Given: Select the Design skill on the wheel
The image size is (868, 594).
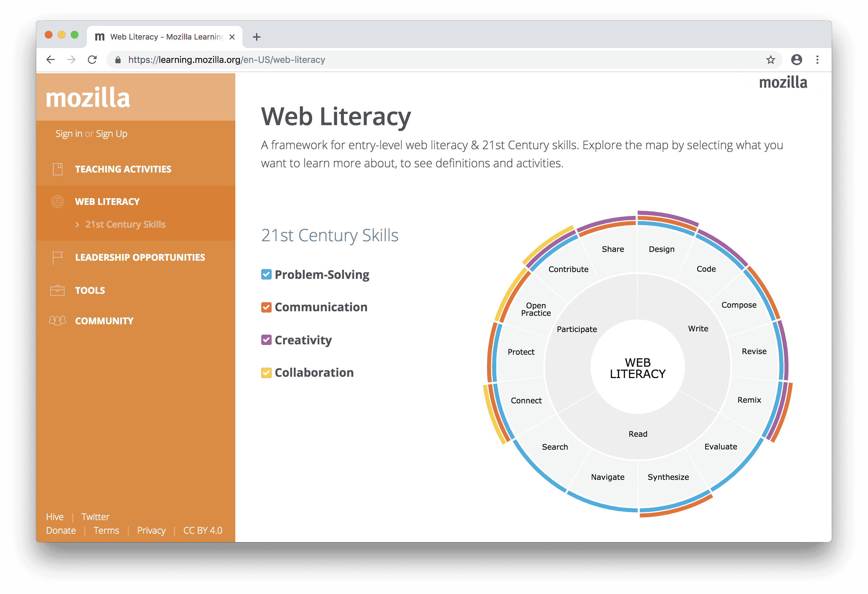Looking at the screenshot, I should tap(662, 249).
